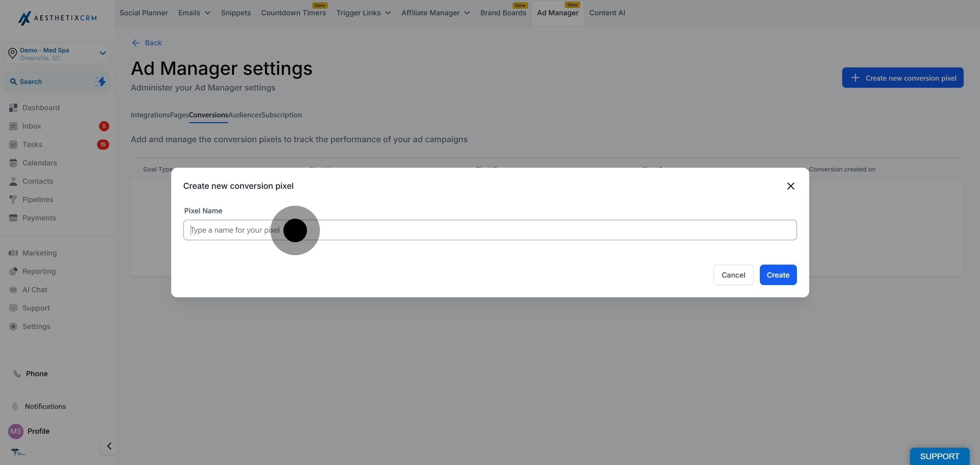The width and height of the screenshot is (980, 465).
Task: Open Inbox from the sidebar
Action: coord(32,126)
